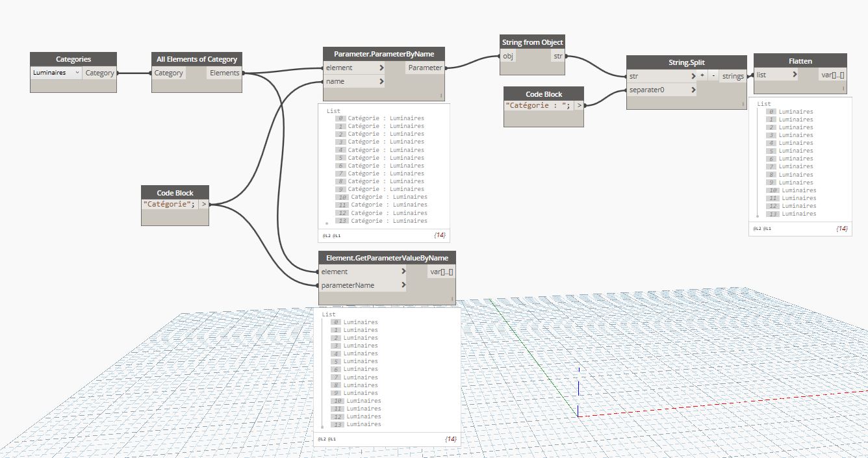The width and height of the screenshot is (868, 458).
Task: Edit the "Catégorie : " code block text
Action: point(537,105)
